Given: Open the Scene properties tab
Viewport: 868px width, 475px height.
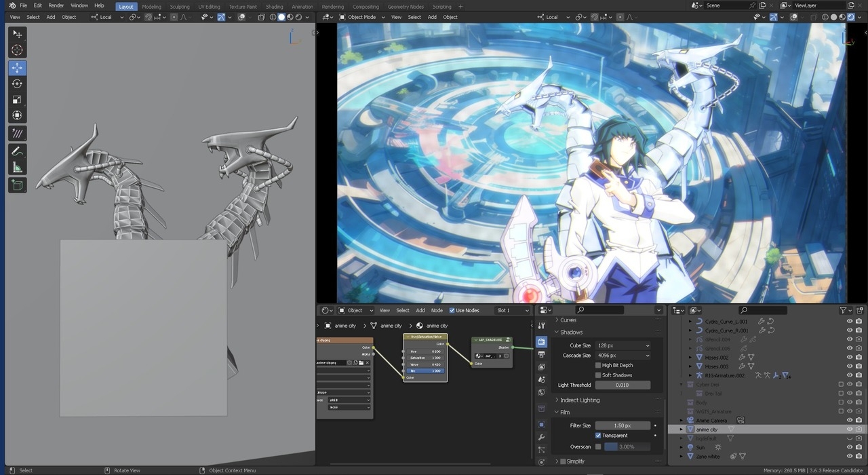Looking at the screenshot, I should [x=541, y=379].
